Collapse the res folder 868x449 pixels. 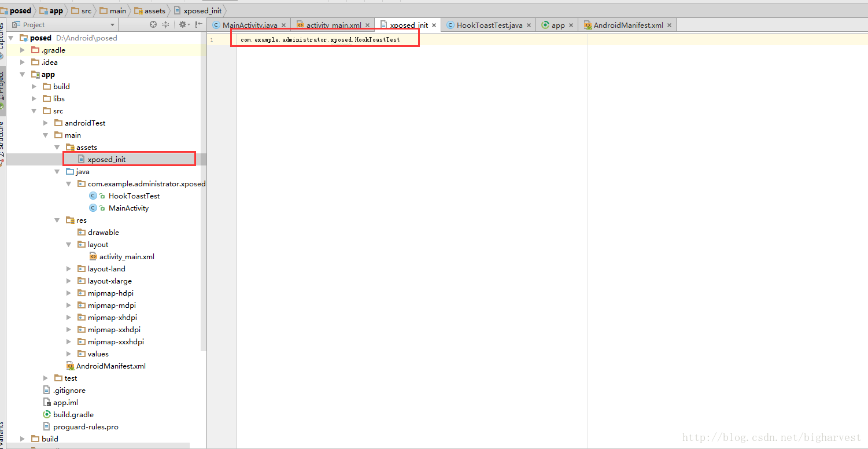tap(57, 220)
